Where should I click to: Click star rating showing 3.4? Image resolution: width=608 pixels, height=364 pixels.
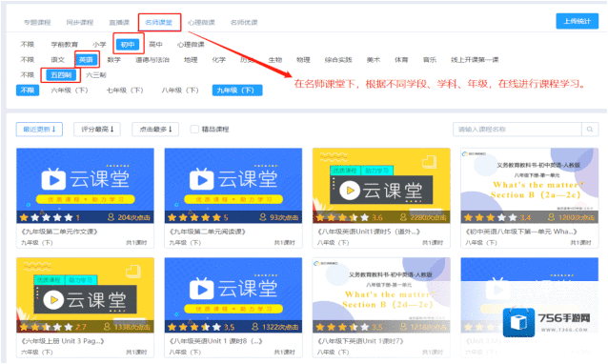pos(491,217)
